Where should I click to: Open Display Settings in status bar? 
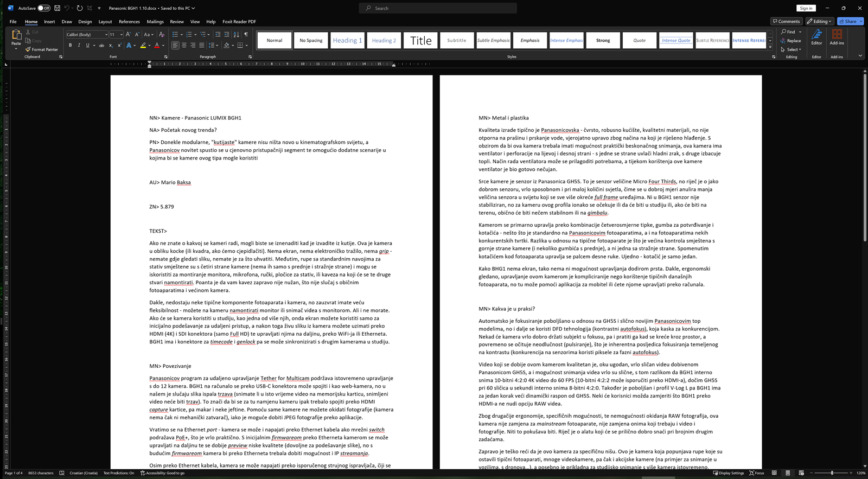pos(729,473)
